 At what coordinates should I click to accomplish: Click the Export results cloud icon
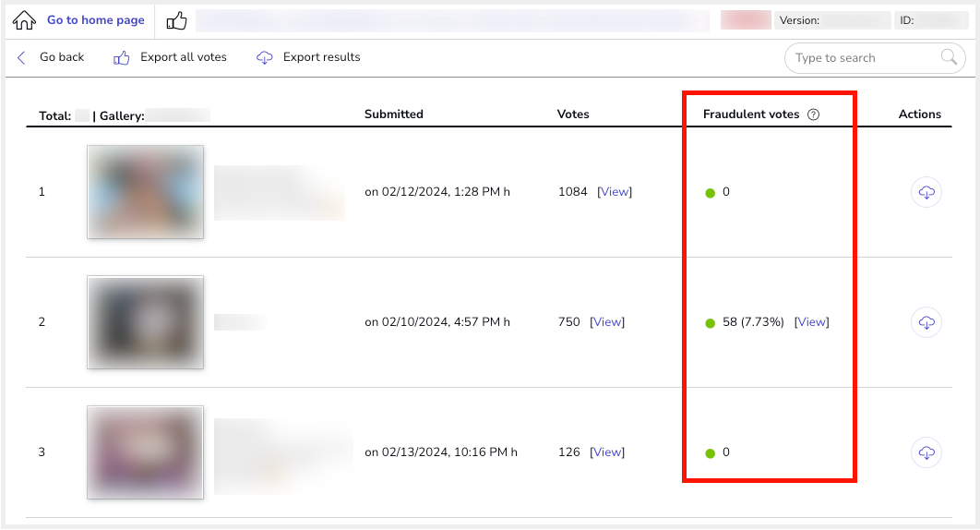264,57
